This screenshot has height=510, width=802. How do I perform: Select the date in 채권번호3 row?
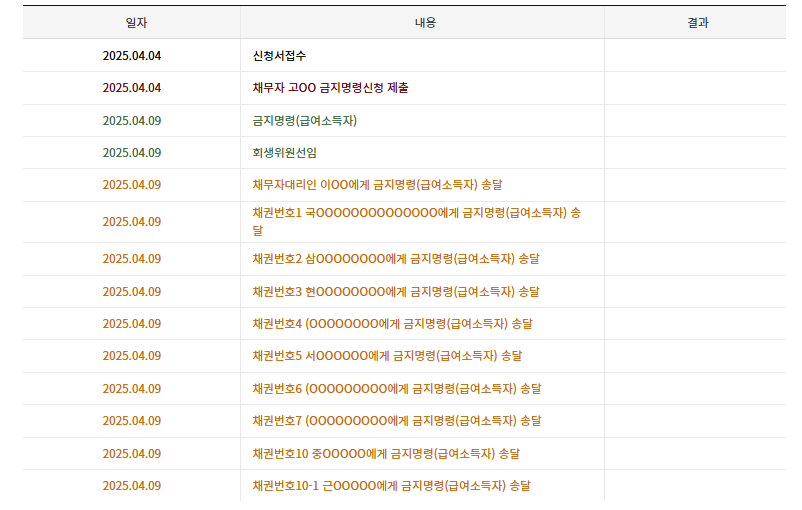(132, 292)
